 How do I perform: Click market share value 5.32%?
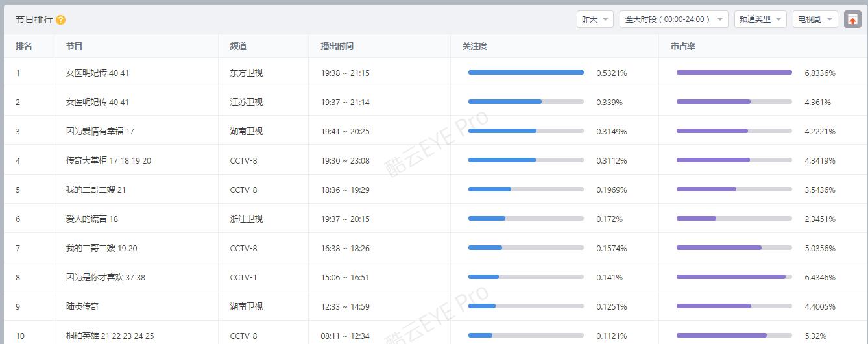[815, 336]
